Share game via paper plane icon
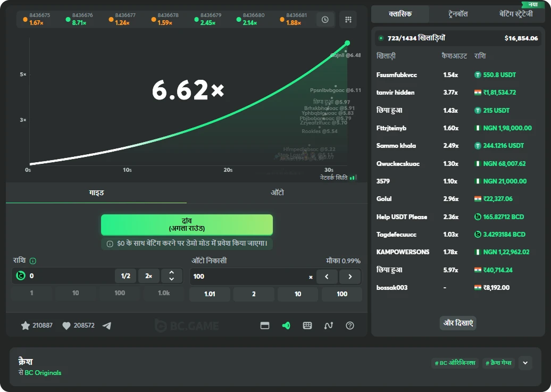This screenshot has height=392, width=551. click(x=107, y=326)
